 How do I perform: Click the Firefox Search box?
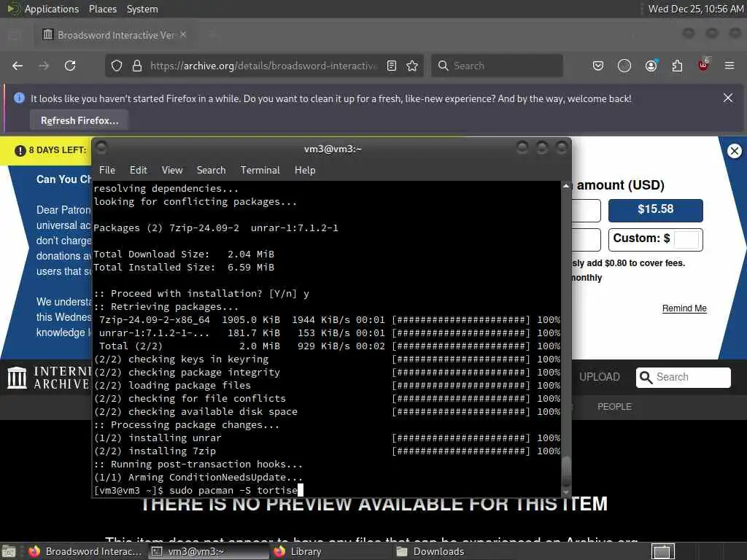coord(497,66)
